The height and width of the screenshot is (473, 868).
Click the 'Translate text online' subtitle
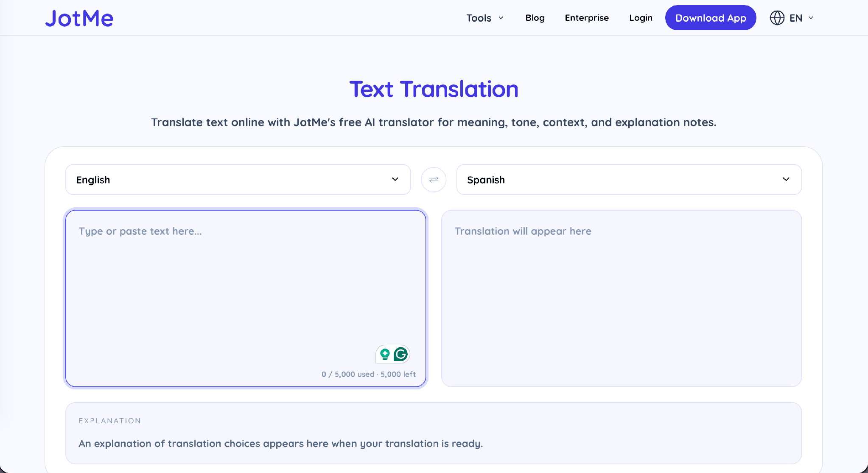click(x=434, y=122)
